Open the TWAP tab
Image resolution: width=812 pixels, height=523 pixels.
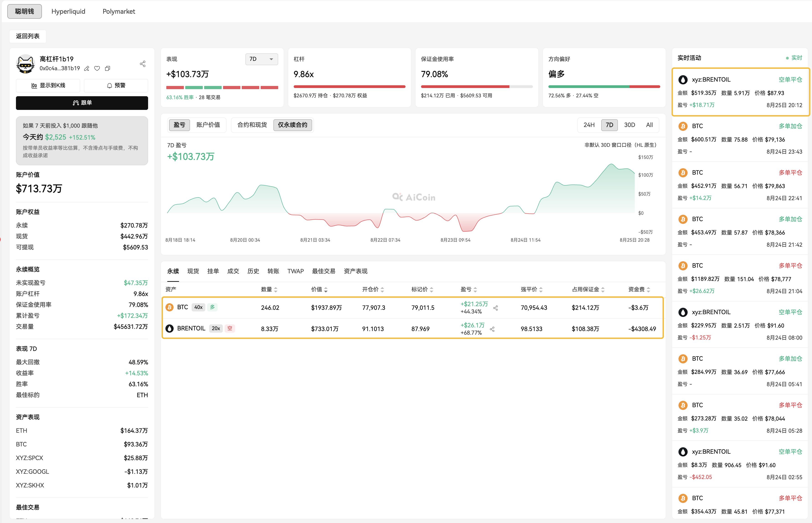(x=296, y=271)
